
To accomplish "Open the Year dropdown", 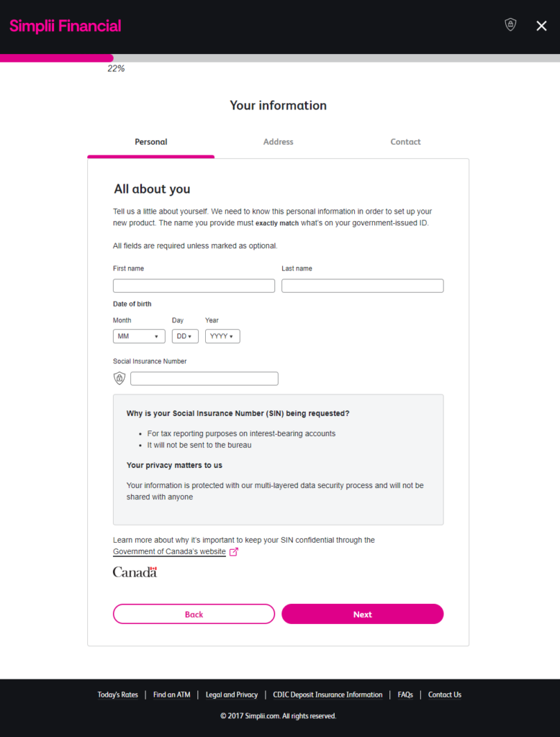I will pyautogui.click(x=222, y=336).
